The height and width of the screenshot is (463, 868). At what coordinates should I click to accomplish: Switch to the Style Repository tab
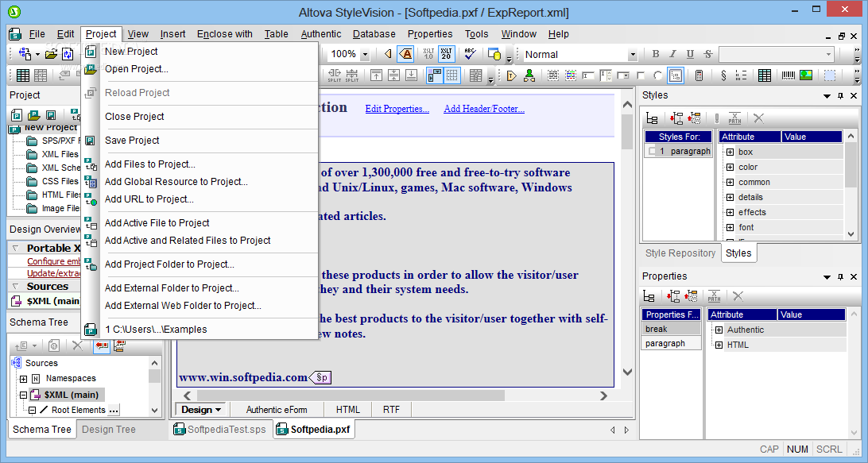[x=680, y=253]
